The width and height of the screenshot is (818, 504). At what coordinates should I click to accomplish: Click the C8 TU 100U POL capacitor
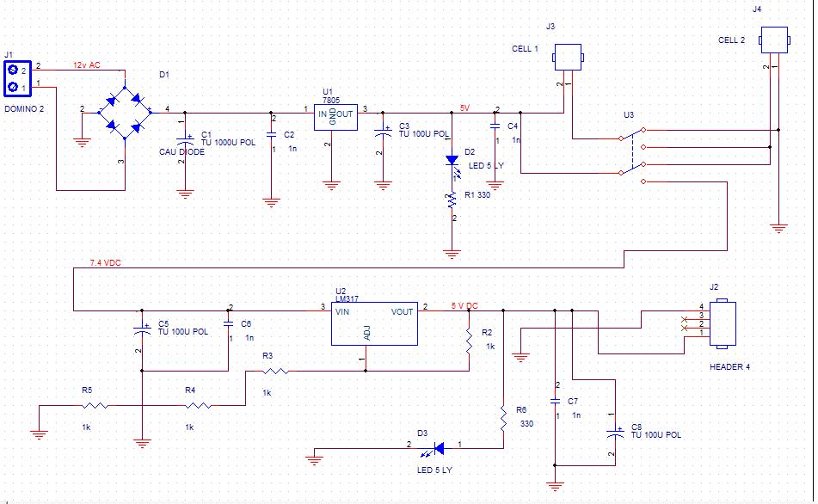tap(616, 433)
